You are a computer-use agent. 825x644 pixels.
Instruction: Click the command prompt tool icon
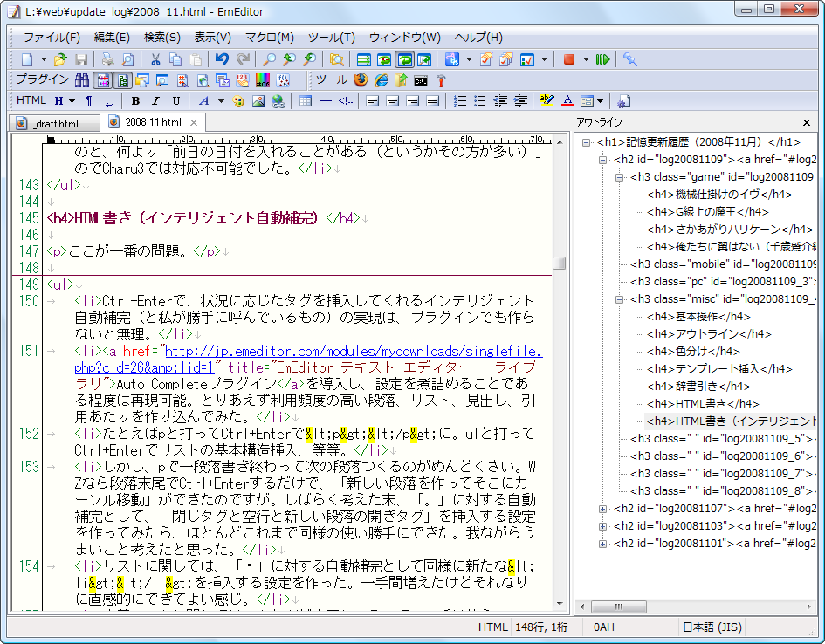point(421,80)
